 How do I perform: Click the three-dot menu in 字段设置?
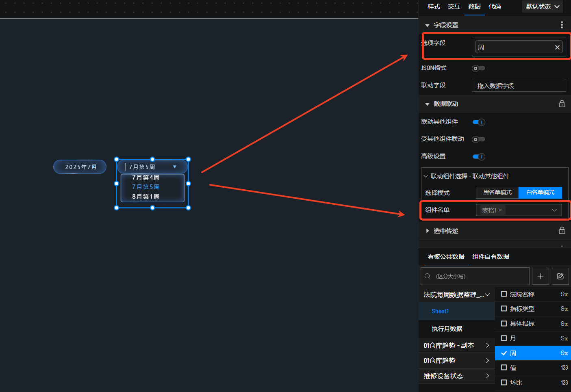coord(562,25)
